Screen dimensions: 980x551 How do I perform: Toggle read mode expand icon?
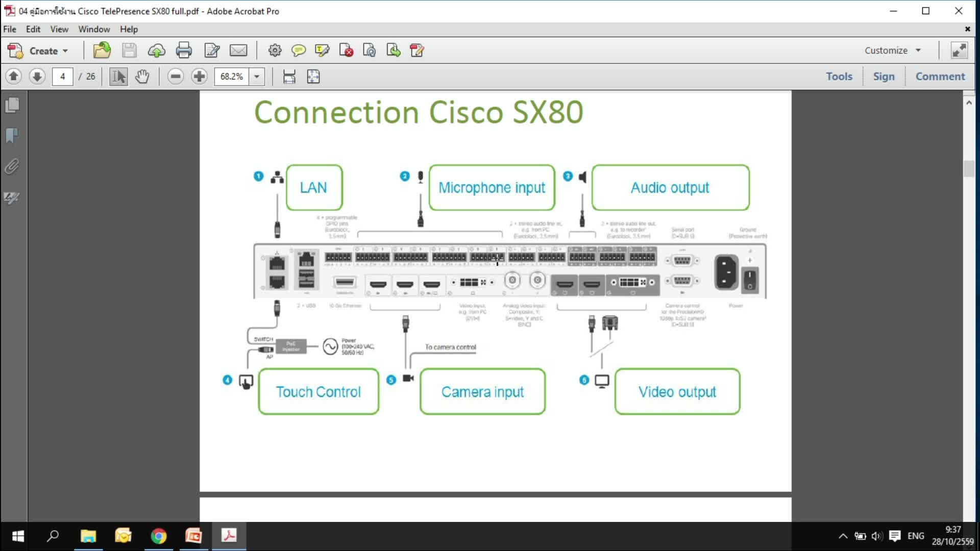tap(959, 51)
